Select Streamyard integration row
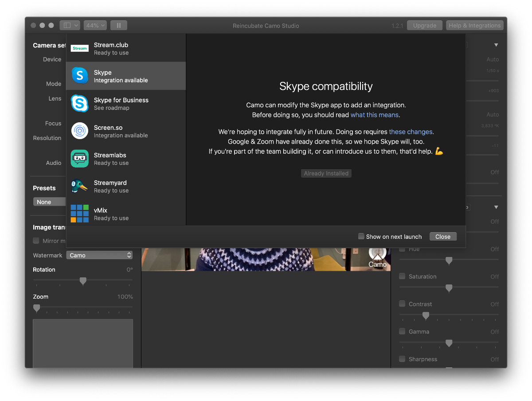 coord(126,186)
